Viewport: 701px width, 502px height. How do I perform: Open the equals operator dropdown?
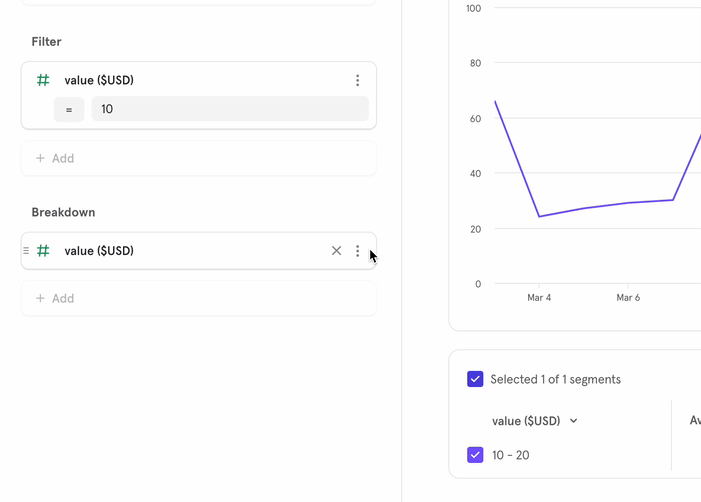69,109
